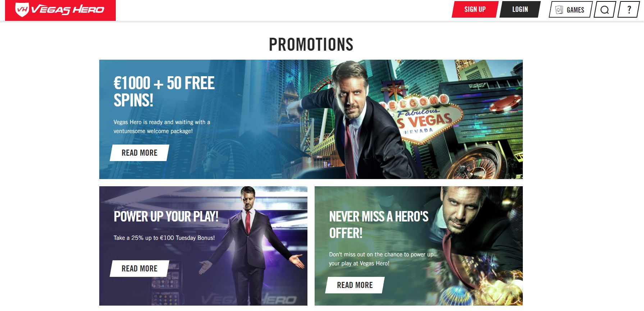Click the Vegas Hero logo
This screenshot has height=311, width=644.
point(60,10)
